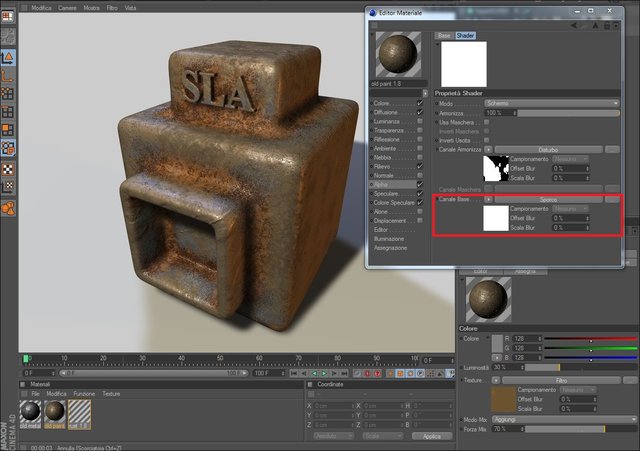The width and height of the screenshot is (640, 451).
Task: Adjust the Forza Mix slider
Action: coord(581,429)
